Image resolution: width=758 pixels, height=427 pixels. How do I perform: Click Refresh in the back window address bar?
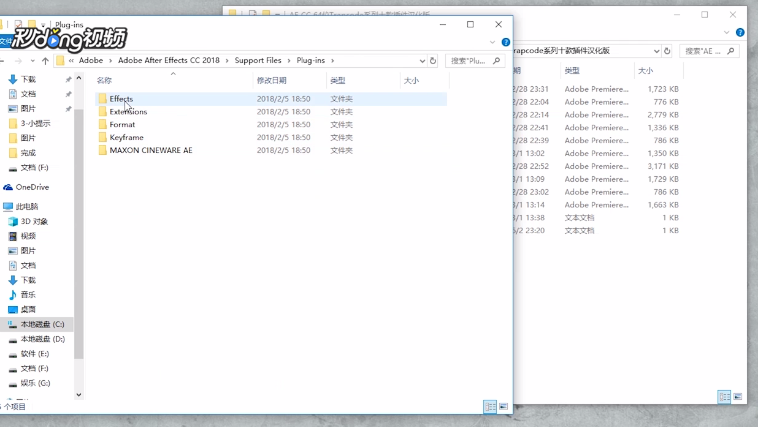point(667,51)
